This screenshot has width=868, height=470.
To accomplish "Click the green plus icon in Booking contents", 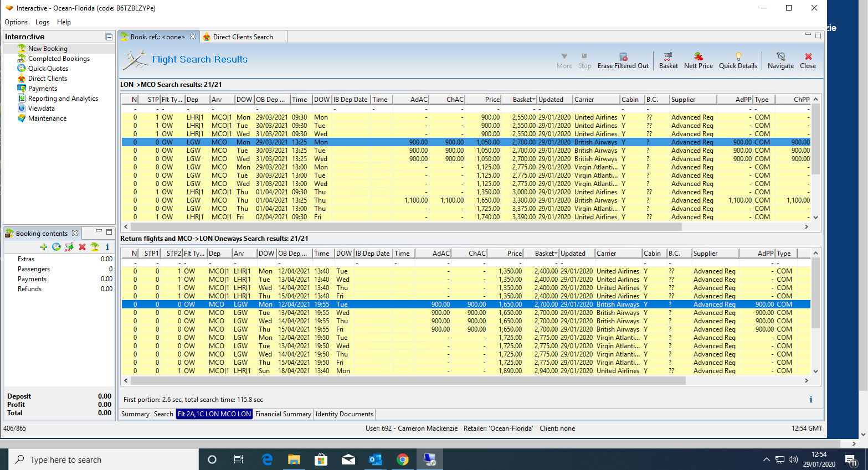I will tap(44, 247).
